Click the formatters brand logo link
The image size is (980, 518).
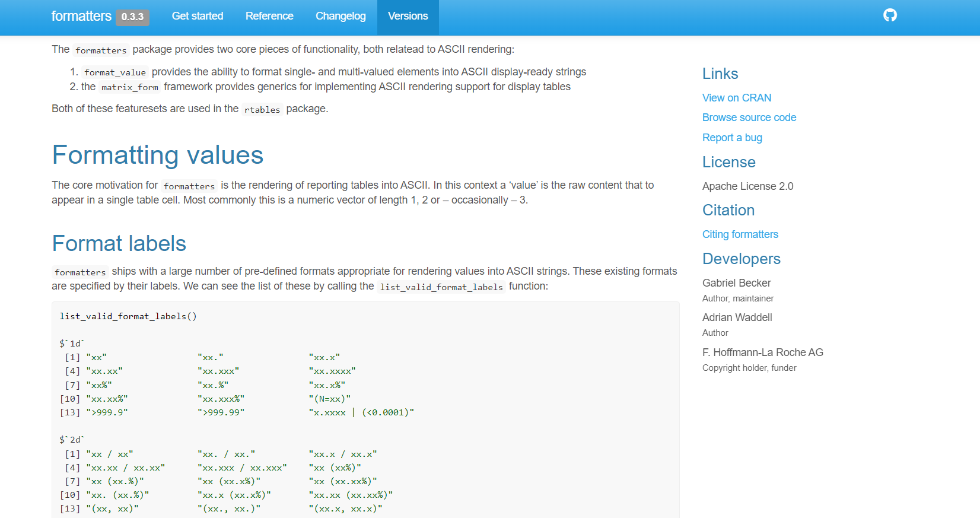pos(81,16)
